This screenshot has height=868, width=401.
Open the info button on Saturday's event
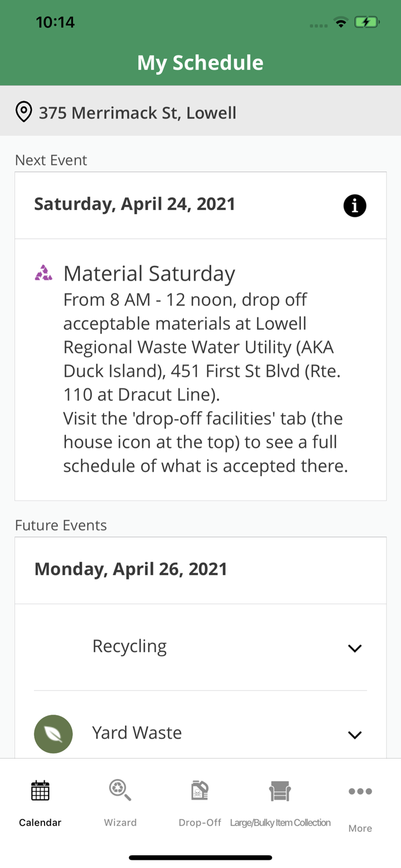[355, 205]
